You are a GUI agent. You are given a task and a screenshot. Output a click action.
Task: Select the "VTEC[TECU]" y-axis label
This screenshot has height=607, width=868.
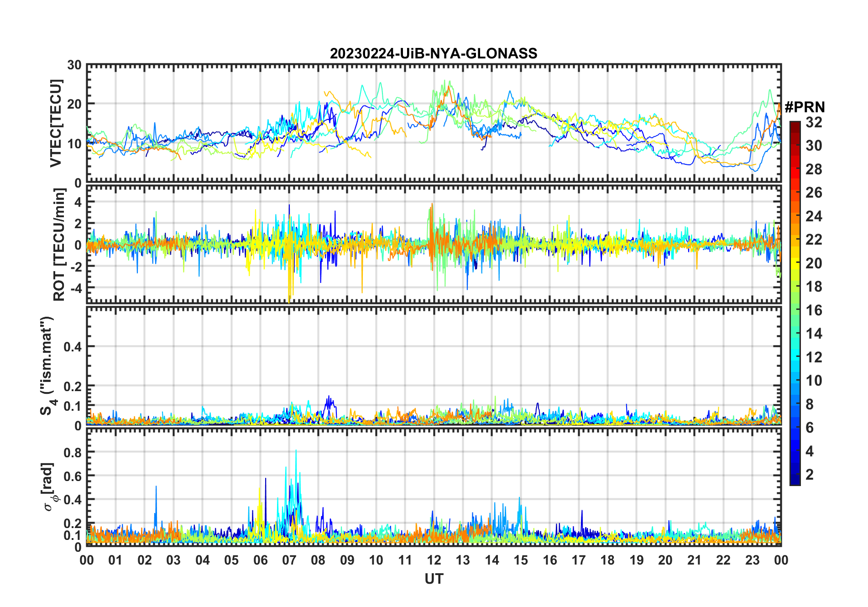[56, 123]
